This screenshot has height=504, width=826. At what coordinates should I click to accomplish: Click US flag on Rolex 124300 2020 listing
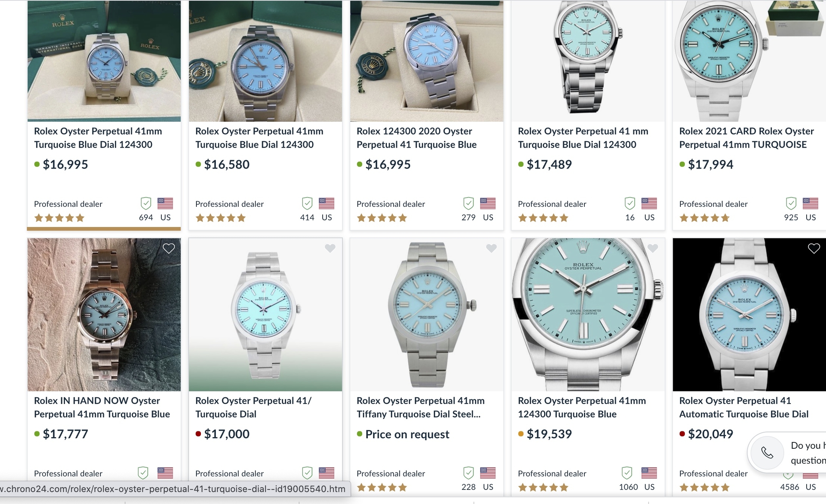pyautogui.click(x=488, y=204)
